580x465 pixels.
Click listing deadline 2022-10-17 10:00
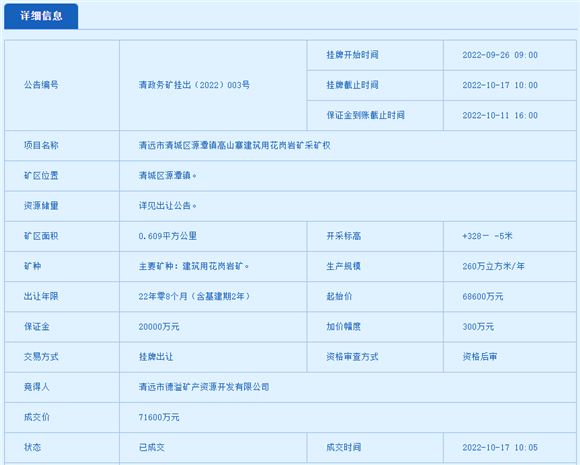pos(500,85)
